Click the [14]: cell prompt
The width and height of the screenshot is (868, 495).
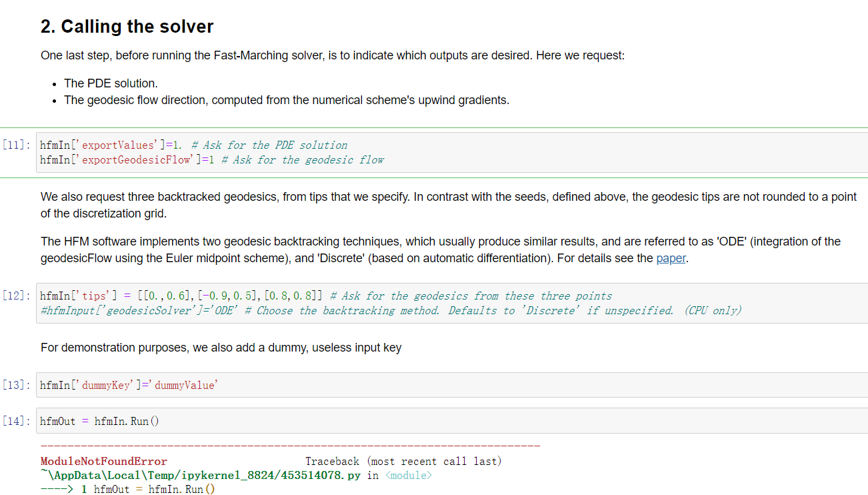[x=15, y=421]
